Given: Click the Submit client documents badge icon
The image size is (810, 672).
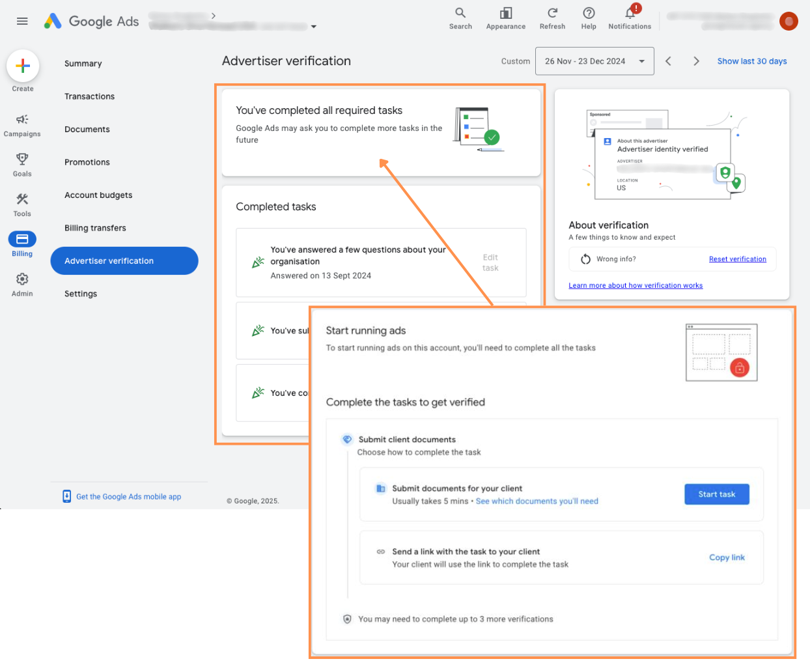Looking at the screenshot, I should [347, 440].
